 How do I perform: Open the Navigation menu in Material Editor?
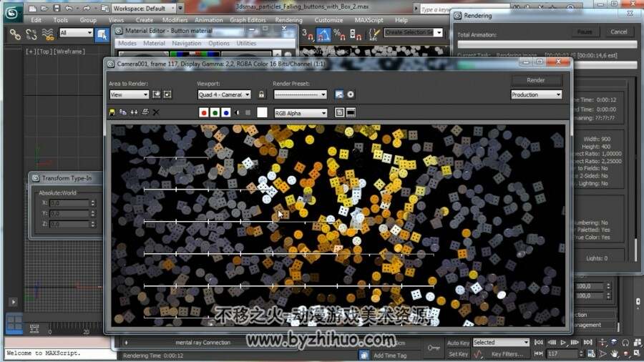coord(187,43)
